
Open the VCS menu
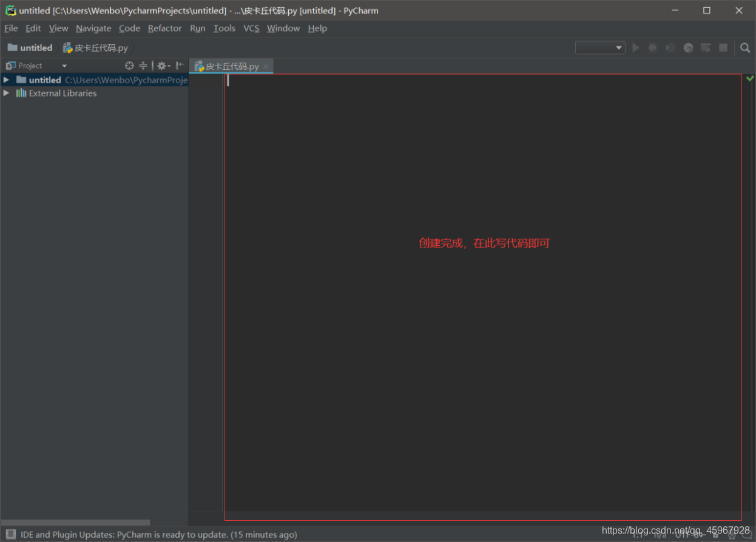(x=251, y=28)
